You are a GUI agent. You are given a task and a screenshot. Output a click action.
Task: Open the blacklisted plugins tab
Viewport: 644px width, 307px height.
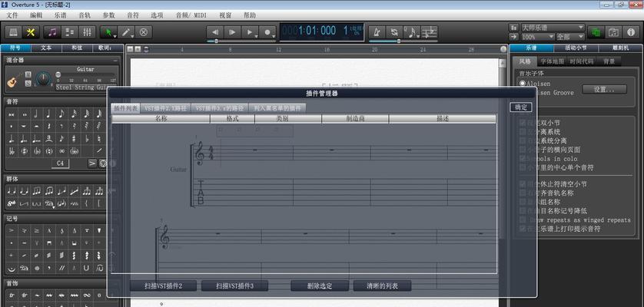277,108
